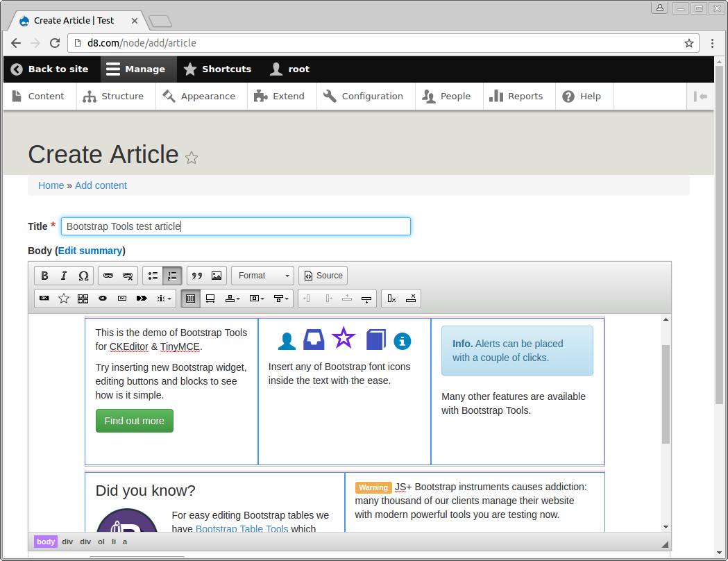728x561 pixels.
Task: Toggle Bootstrap show-blocks columns button
Action: (x=191, y=299)
